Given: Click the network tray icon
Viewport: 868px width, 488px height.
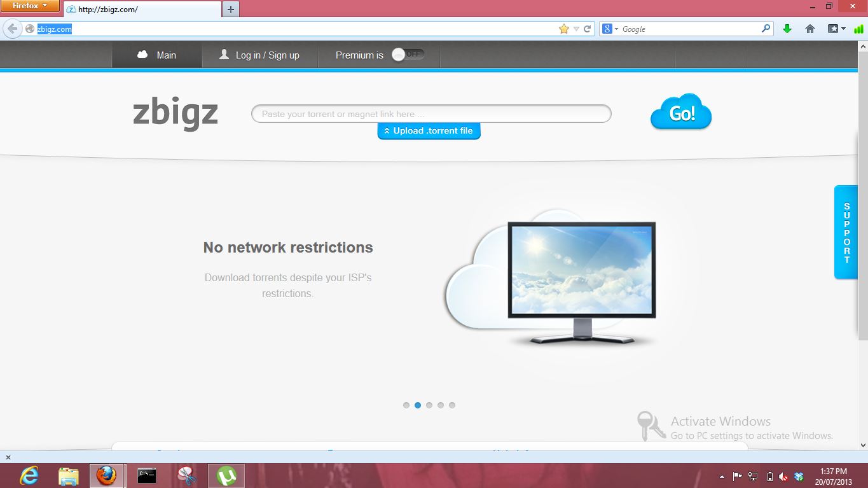Looking at the screenshot, I should 753,476.
